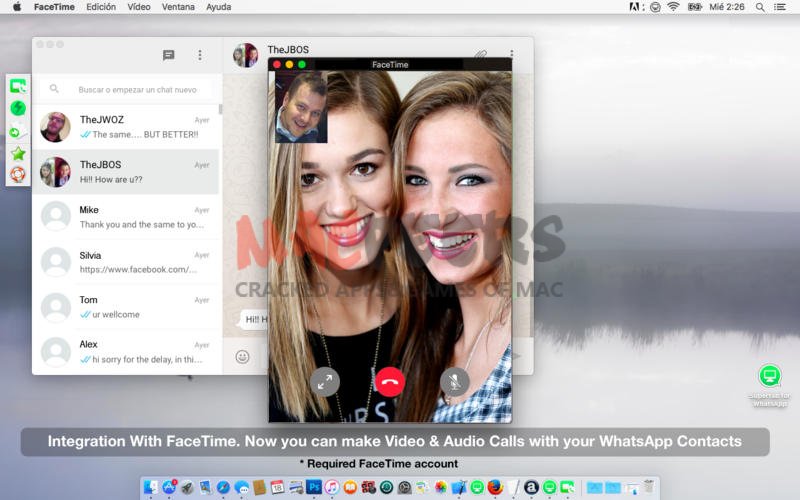
Task: Click the search or start new chat field
Action: point(136,89)
